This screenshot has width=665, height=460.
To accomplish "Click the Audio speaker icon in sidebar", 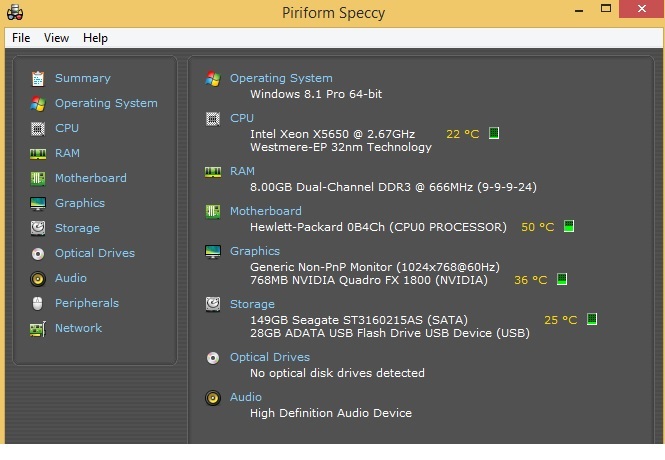I will coord(38,279).
